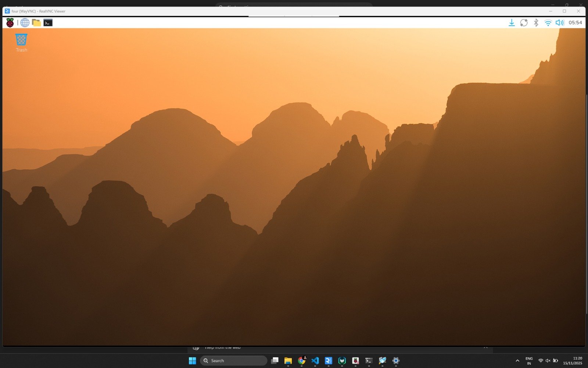The height and width of the screenshot is (368, 588).
Task: Open the Windows Start menu
Action: point(193,361)
